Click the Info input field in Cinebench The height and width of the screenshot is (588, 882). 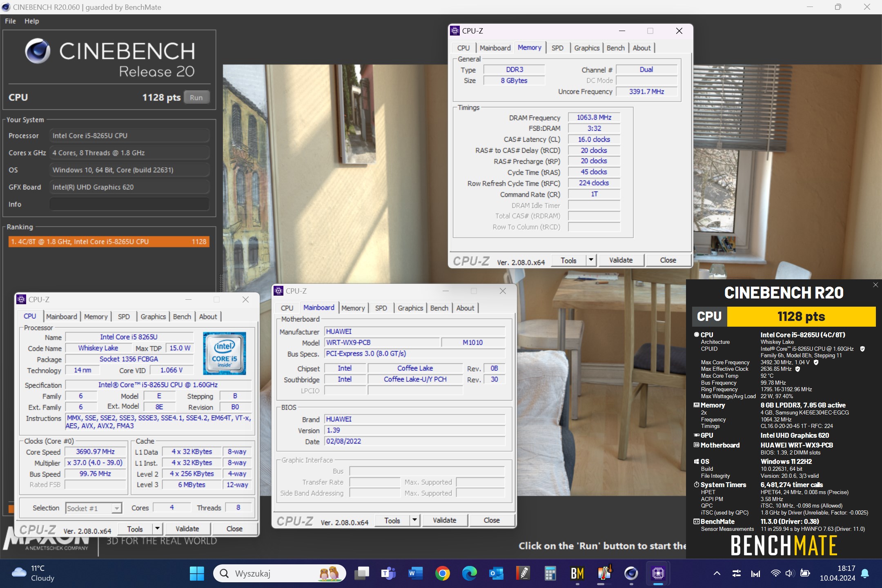(x=129, y=204)
